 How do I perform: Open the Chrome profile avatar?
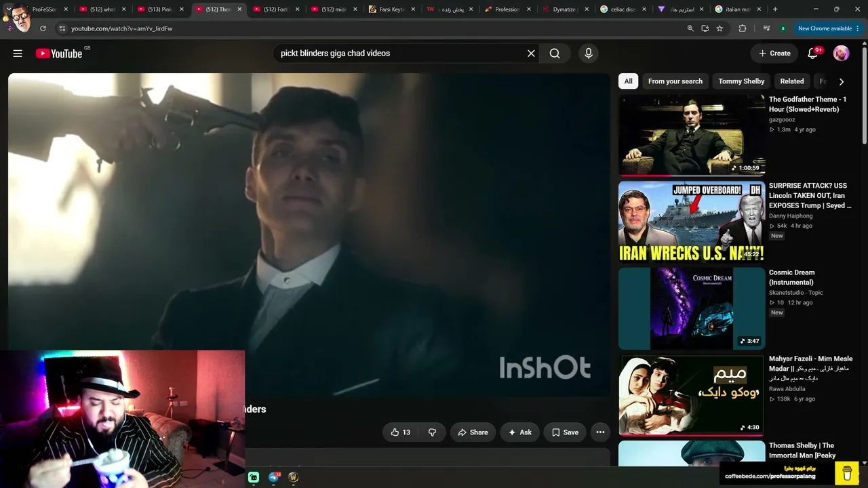tap(783, 28)
